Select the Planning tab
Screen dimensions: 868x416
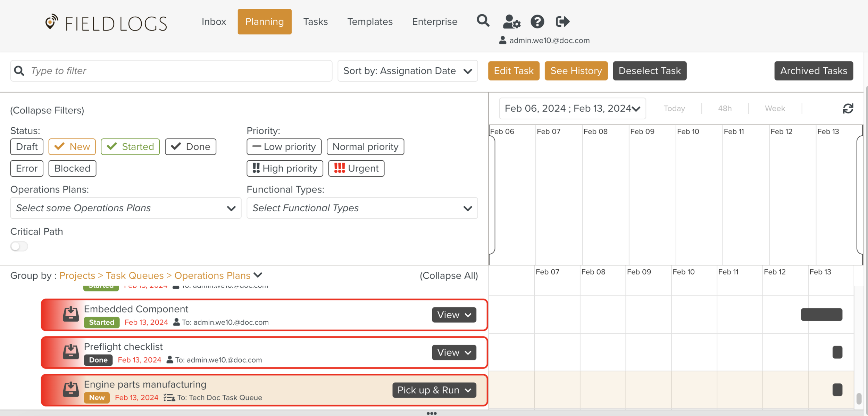[x=265, y=22]
